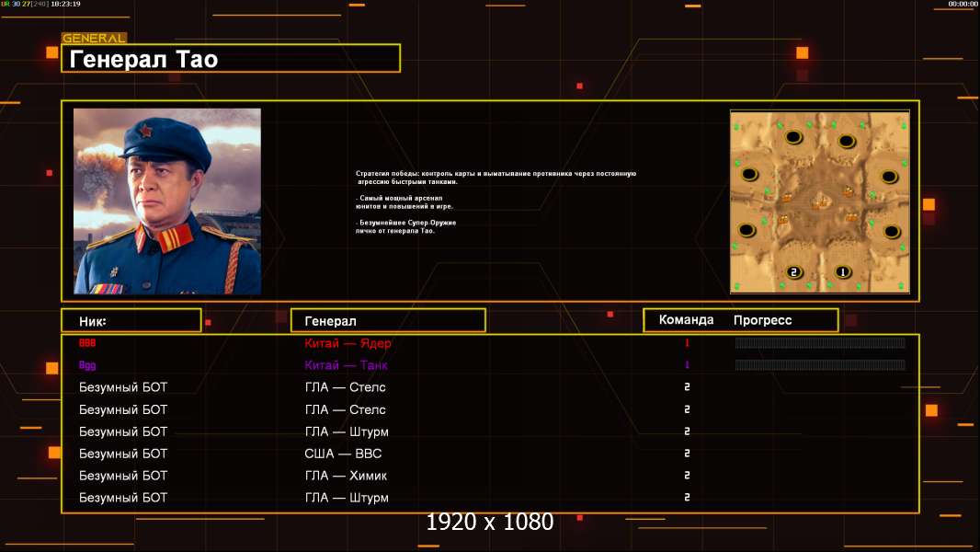Select start position 2 on the minimap
The image size is (980, 552).
click(793, 272)
